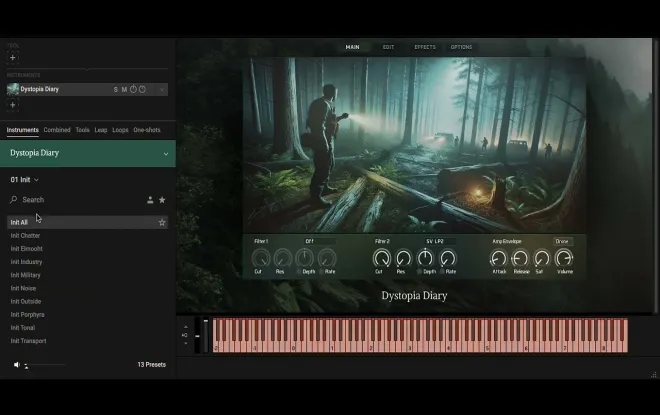The height and width of the screenshot is (415, 660).
Task: Filter presets by user content icon
Action: pos(150,200)
